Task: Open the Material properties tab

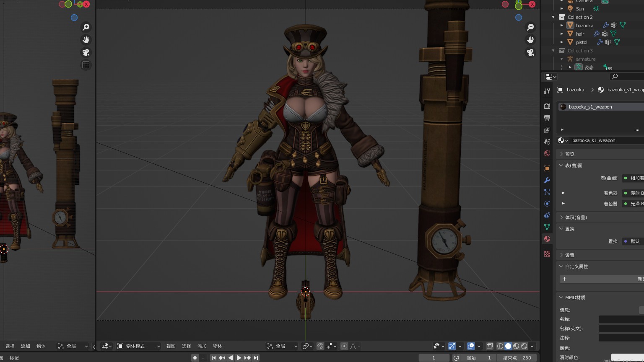Action: (547, 239)
